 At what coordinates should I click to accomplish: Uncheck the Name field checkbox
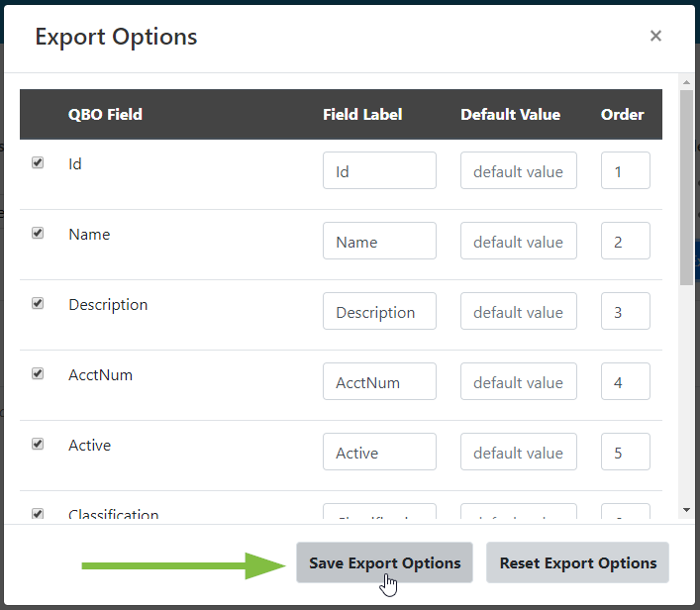click(x=38, y=233)
